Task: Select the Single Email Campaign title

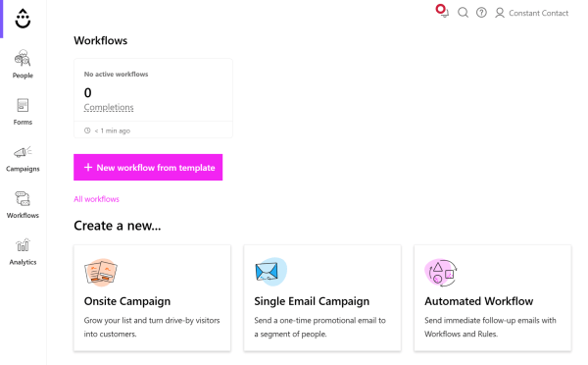Action: coord(312,301)
